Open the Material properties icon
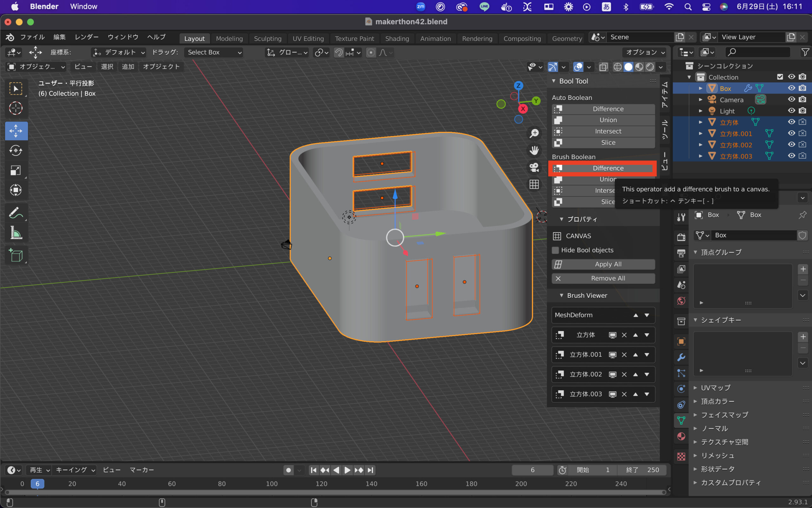 click(681, 436)
